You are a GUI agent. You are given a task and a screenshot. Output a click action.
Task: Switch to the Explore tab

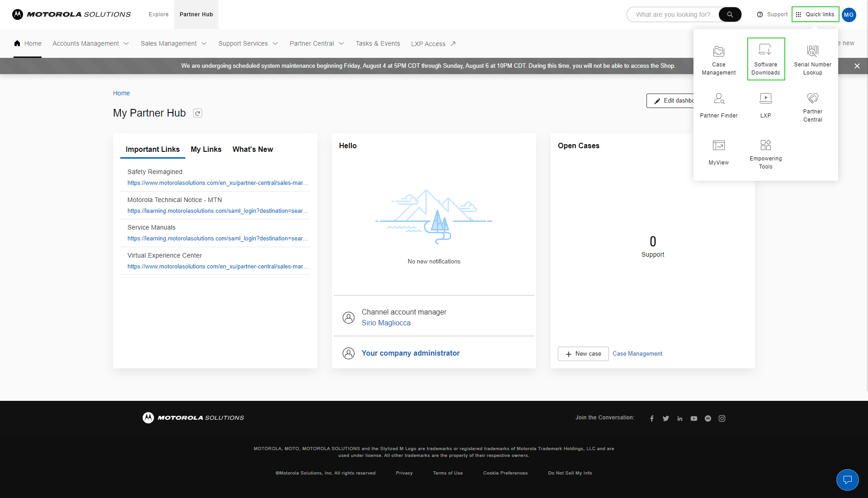click(x=159, y=14)
